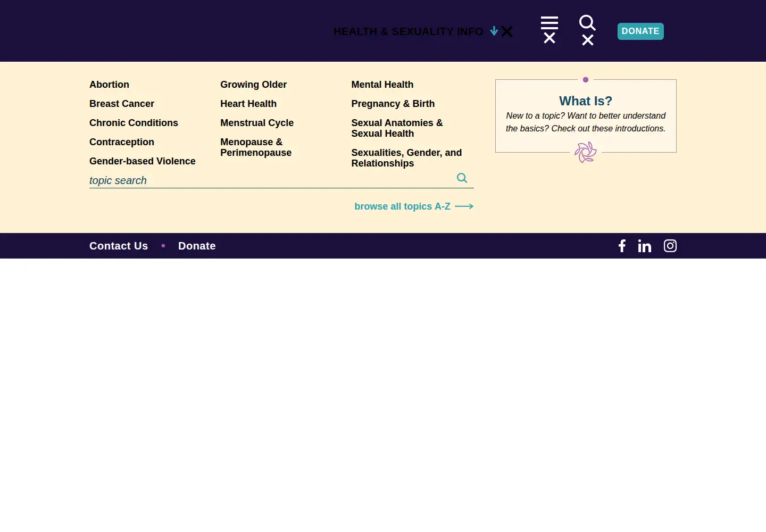Open the Chronic Conditions topic
This screenshot has width=766, height=532.
134,123
